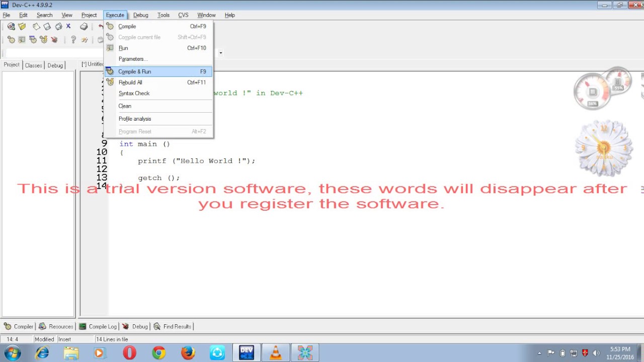Click the CPU meter desktop gadget
The width and height of the screenshot is (644, 362).
click(x=603, y=88)
